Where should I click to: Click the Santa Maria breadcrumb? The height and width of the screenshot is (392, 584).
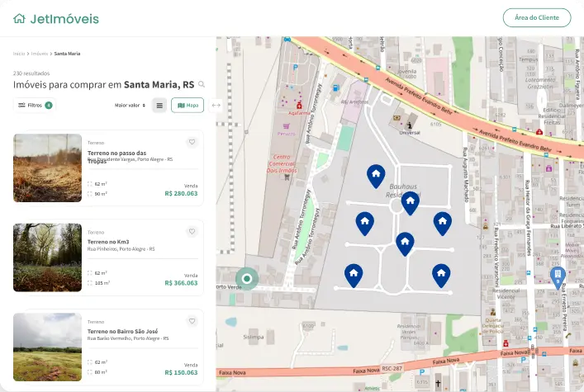click(x=67, y=54)
